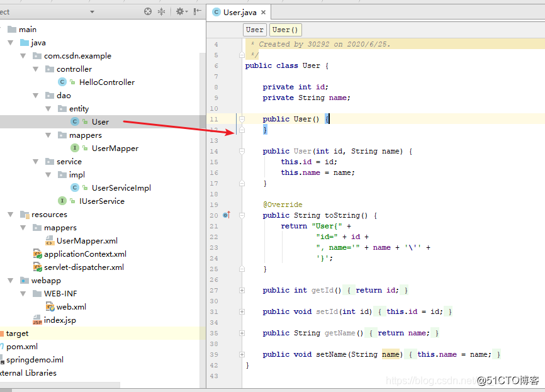Click 'private int id;' declaration
Screen dimensions: 545x392
click(295, 87)
